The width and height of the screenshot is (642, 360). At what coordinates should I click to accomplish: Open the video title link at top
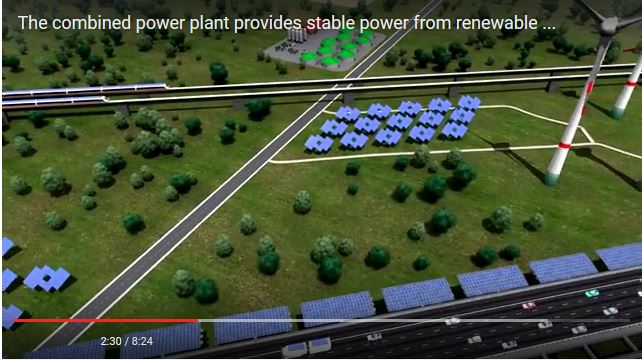(x=287, y=23)
